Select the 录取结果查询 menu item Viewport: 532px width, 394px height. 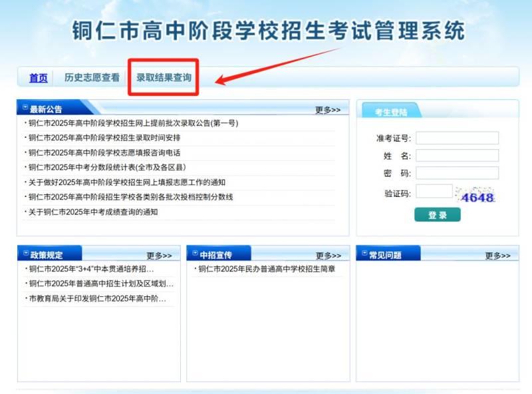[x=164, y=77]
